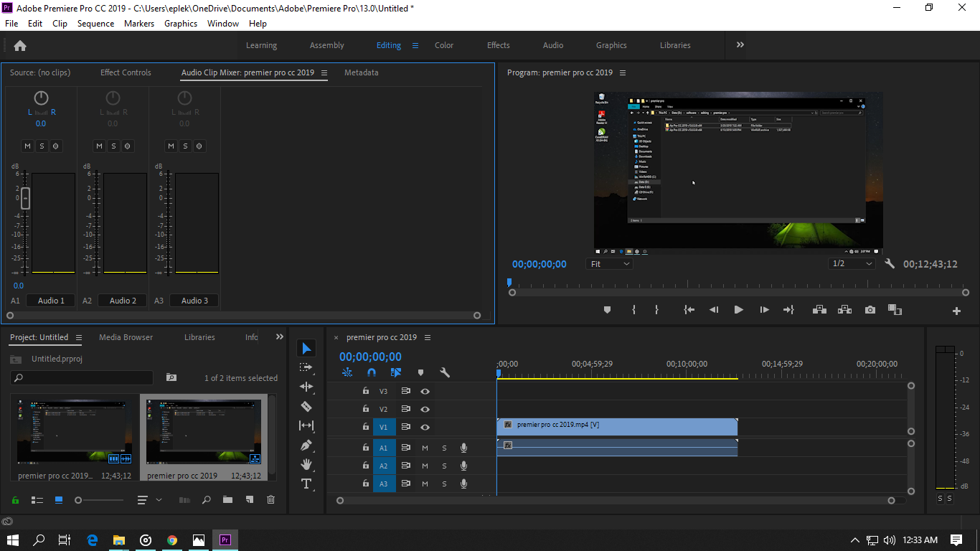Open the Color workspace
This screenshot has height=551, width=980.
pos(444,45)
